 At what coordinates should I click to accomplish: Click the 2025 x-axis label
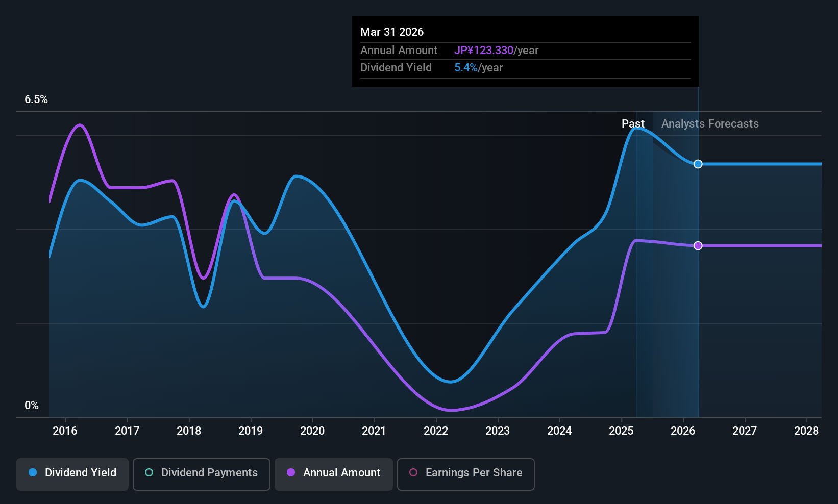pos(621,431)
